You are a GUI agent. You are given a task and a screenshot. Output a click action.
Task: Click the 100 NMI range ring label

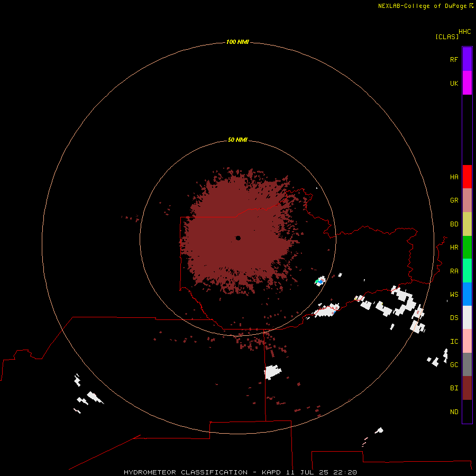[237, 42]
